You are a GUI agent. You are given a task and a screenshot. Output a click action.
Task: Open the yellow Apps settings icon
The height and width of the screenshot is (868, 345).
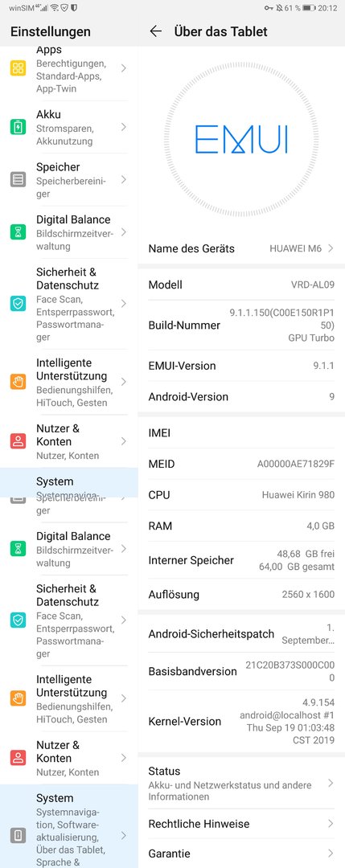click(x=18, y=68)
